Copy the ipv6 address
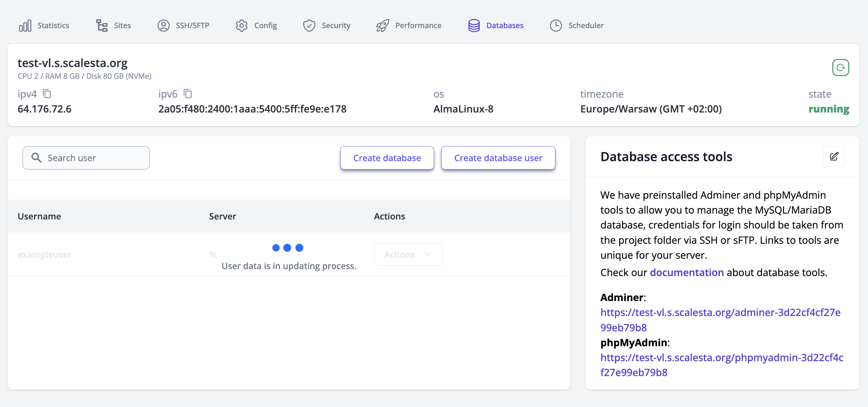The width and height of the screenshot is (868, 407). 188,94
